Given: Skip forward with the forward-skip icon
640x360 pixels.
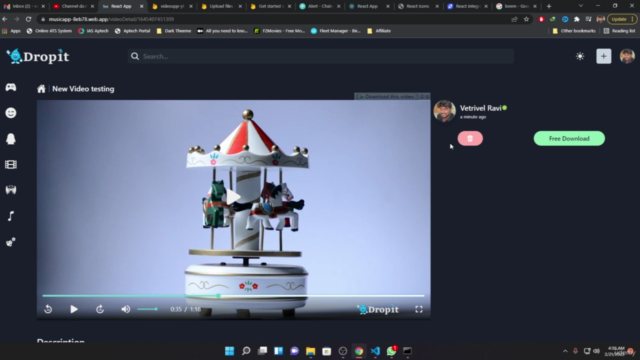Looking at the screenshot, I should (100, 309).
